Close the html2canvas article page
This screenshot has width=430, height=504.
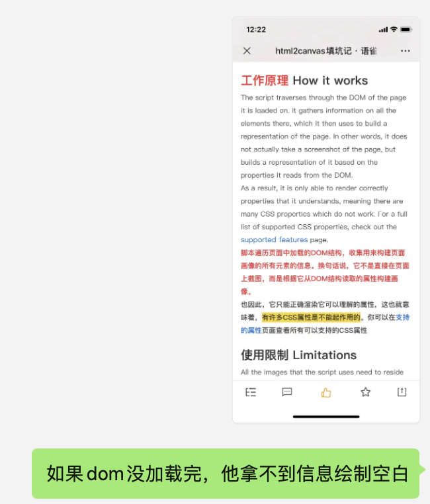[x=247, y=51]
